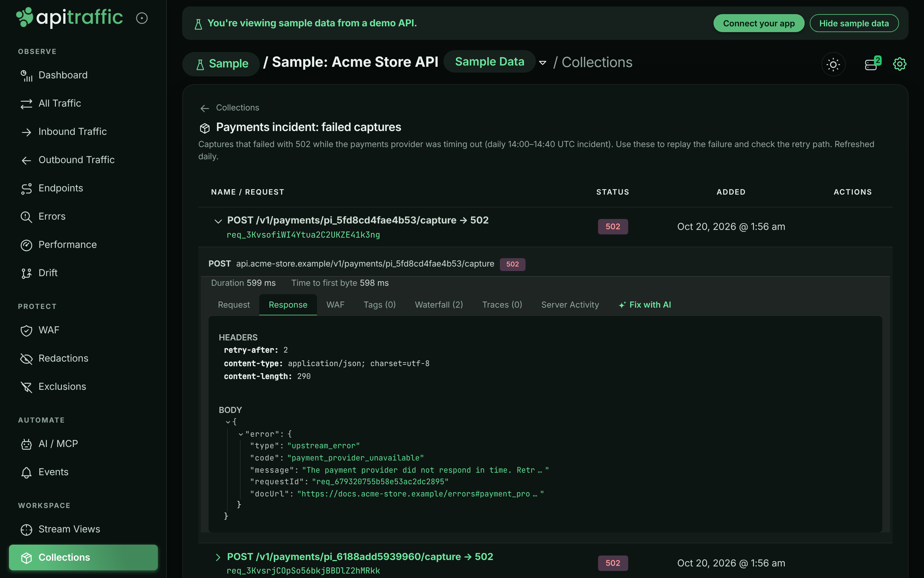Switch to the WAF tab in request detail
Image resolution: width=924 pixels, height=578 pixels.
click(x=335, y=305)
